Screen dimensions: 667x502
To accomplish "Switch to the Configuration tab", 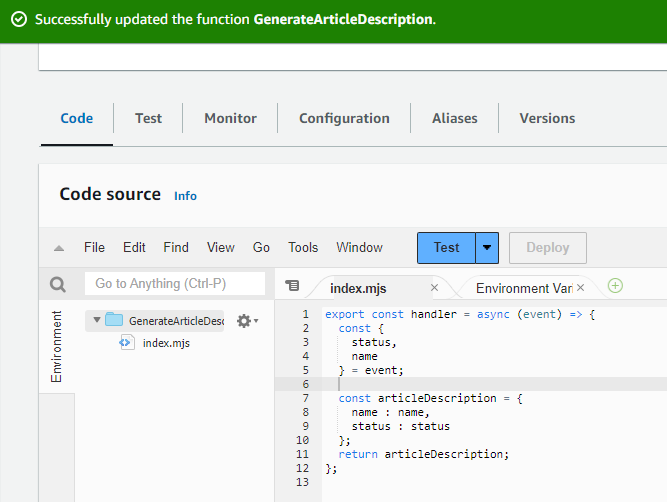I will [344, 118].
